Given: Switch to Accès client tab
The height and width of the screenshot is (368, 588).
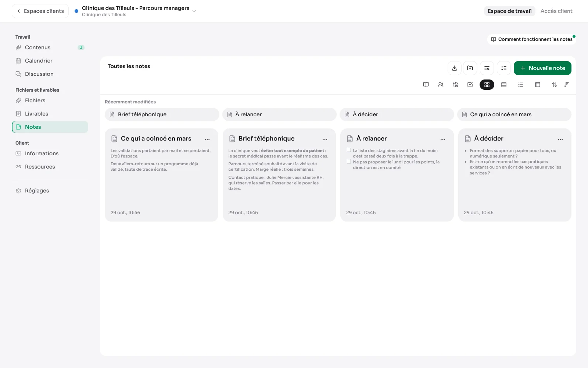Looking at the screenshot, I should pos(556,11).
